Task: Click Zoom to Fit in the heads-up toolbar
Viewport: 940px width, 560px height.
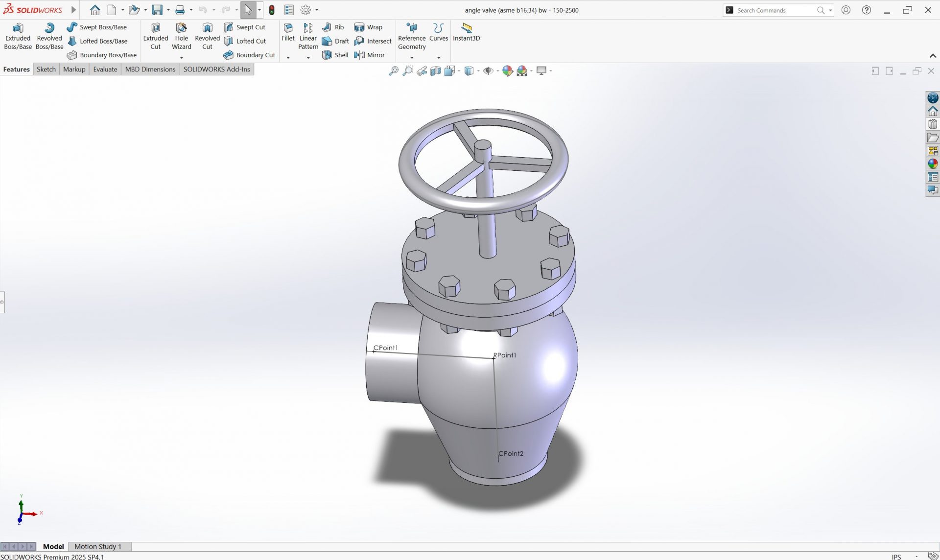Action: 394,71
